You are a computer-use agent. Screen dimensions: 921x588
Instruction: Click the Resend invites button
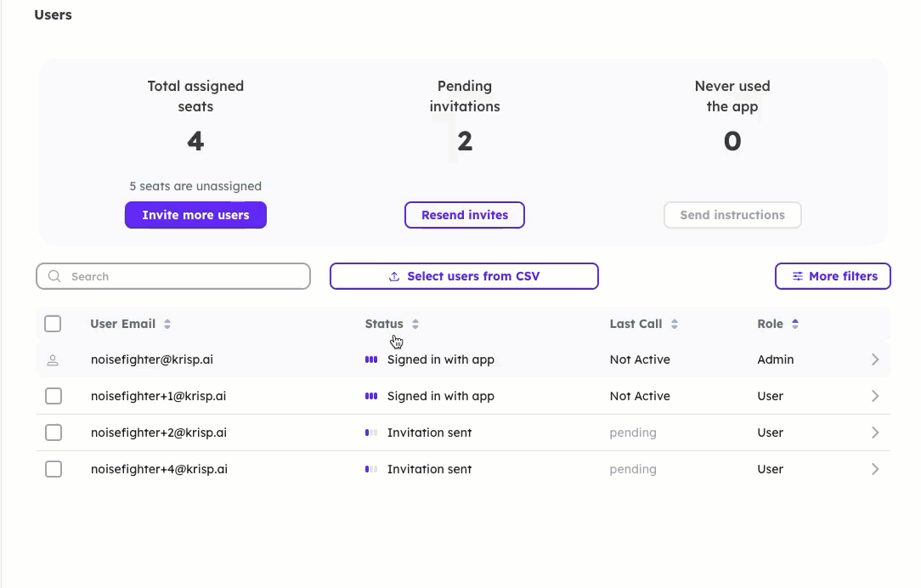465,215
